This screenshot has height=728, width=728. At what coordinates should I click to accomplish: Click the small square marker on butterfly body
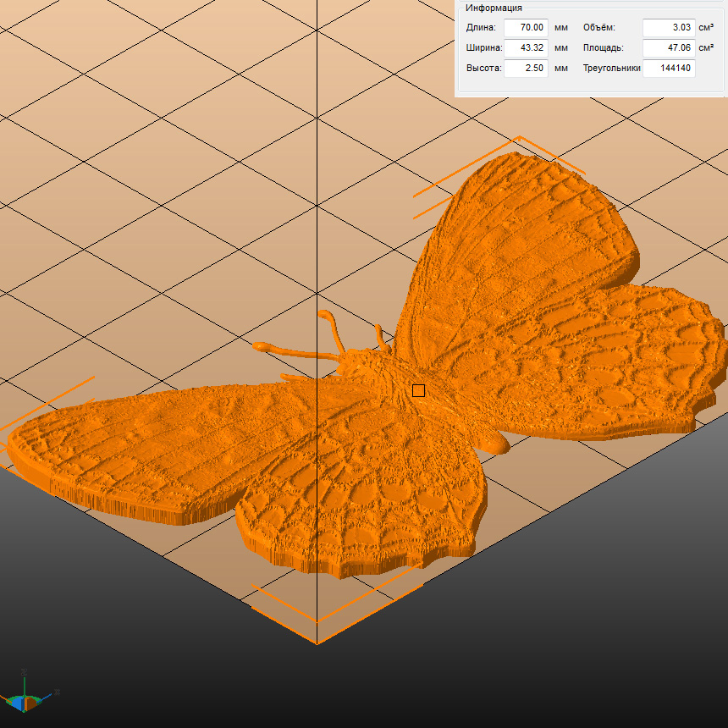point(418,390)
